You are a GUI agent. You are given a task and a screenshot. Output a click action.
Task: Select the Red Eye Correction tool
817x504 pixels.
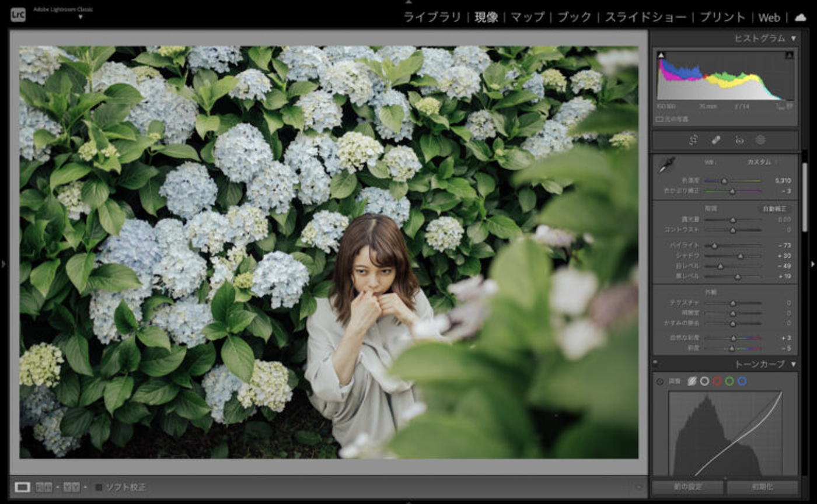pyautogui.click(x=739, y=140)
